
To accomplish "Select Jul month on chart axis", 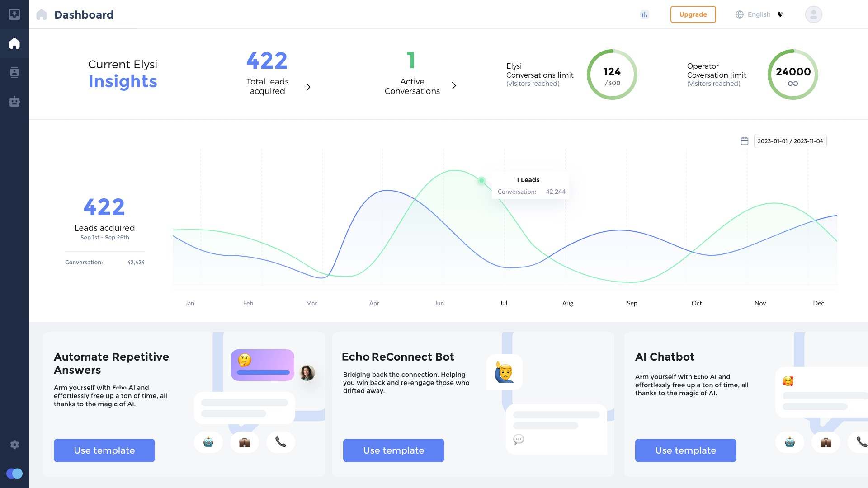I will 503,303.
